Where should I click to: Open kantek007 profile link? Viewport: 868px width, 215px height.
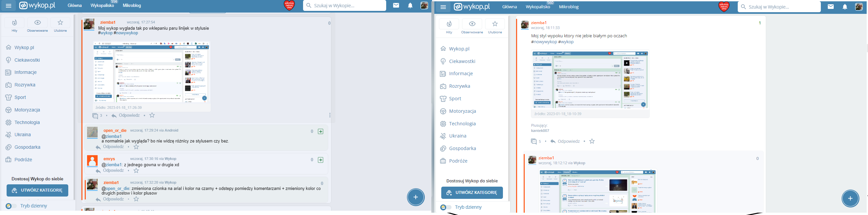pyautogui.click(x=540, y=131)
